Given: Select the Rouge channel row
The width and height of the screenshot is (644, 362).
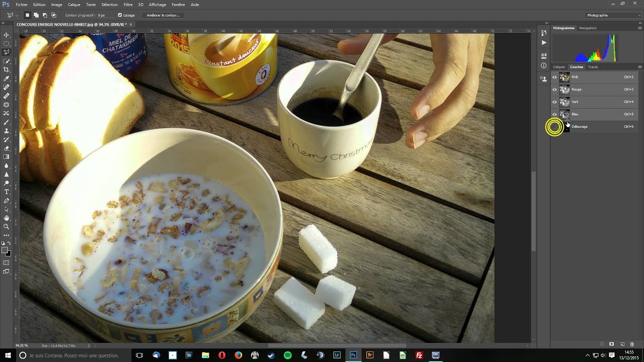Looking at the screenshot, I should click(x=595, y=89).
